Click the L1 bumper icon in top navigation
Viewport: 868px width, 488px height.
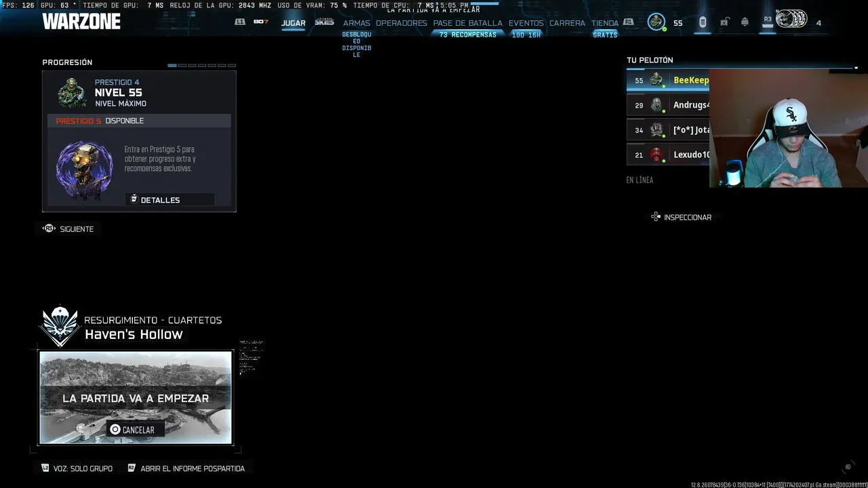[x=239, y=22]
